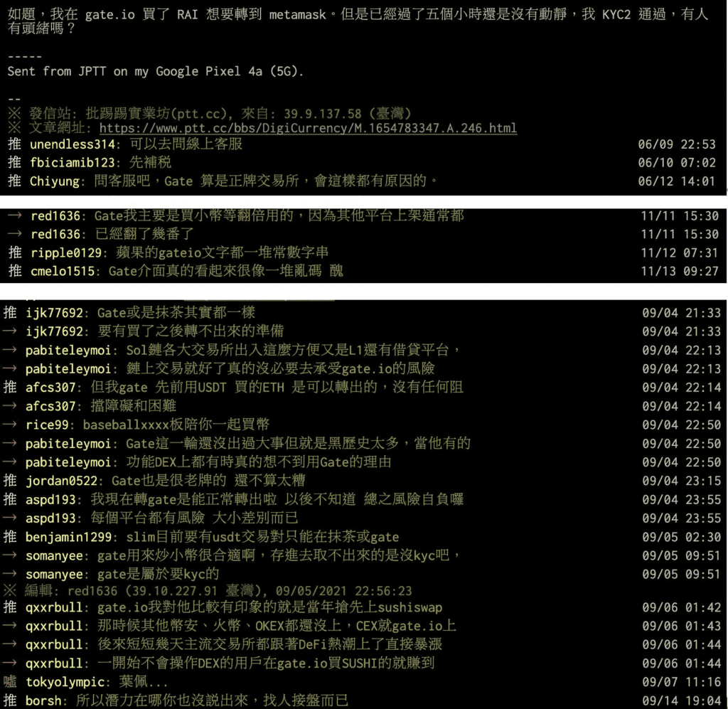Click username cmelo1515

[x=63, y=271]
